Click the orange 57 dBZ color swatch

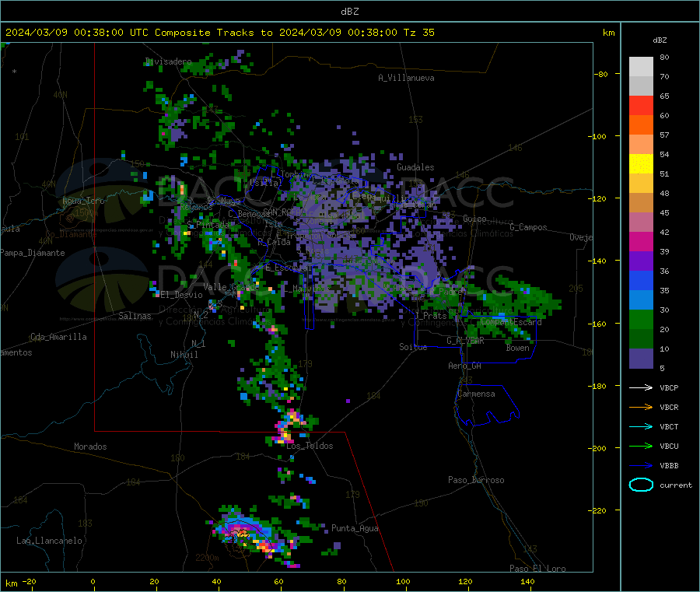point(641,125)
